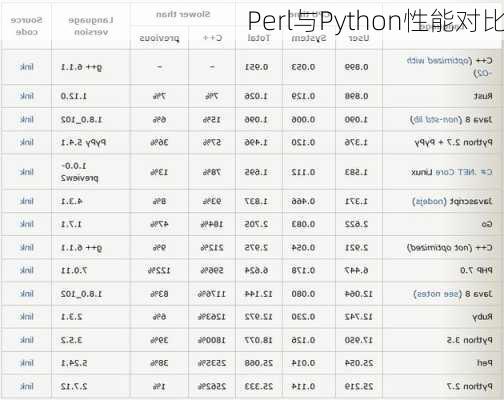Screen dimensions: 504x400
Task: Select the 'Go' language name cell
Action: click(x=487, y=224)
